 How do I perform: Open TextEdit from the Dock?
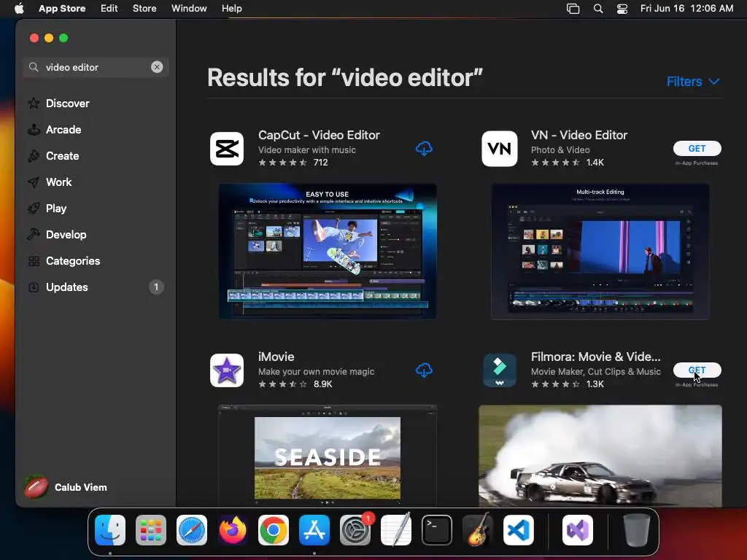396,530
